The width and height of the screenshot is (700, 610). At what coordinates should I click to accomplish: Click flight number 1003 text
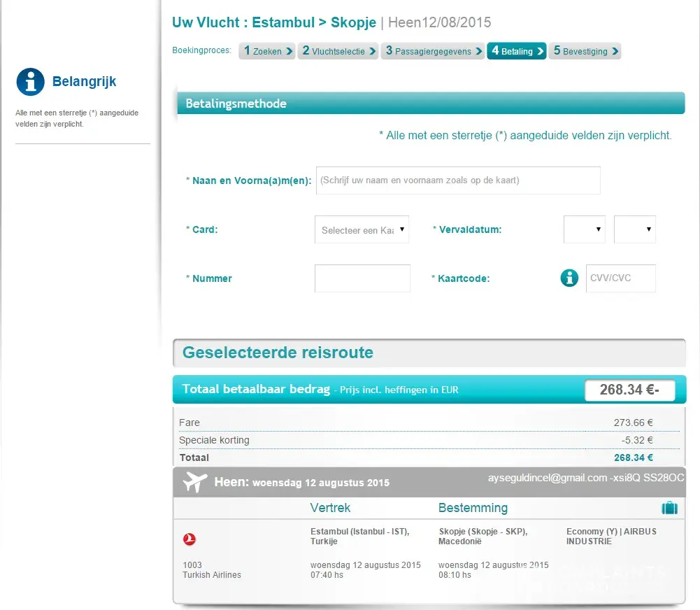(x=192, y=565)
